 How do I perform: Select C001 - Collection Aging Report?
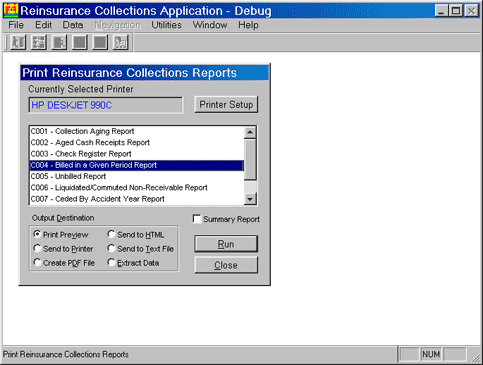click(137, 131)
